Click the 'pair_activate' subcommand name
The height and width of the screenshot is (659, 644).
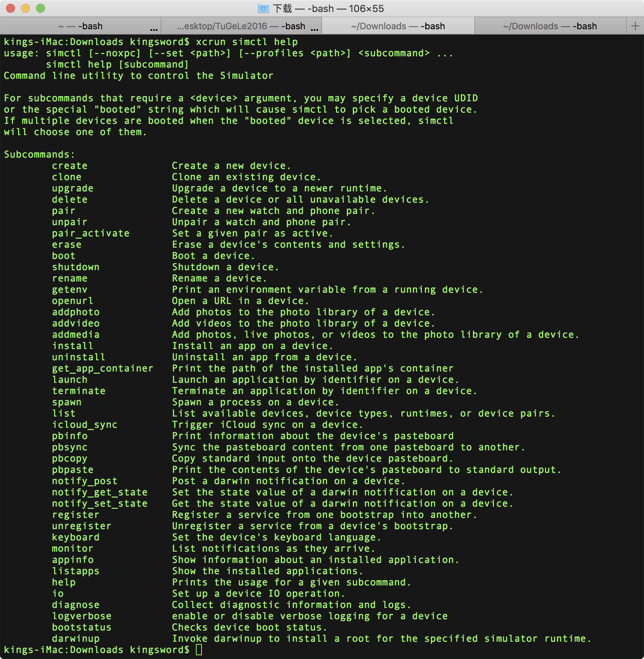[91, 233]
